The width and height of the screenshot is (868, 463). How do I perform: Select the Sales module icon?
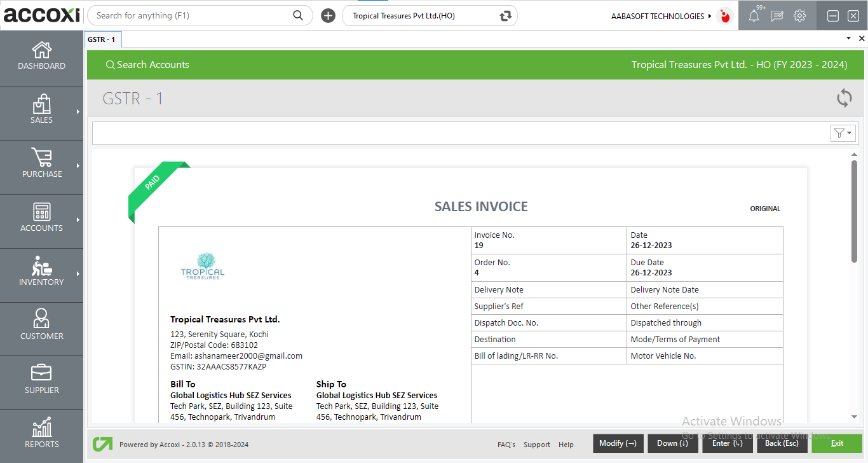pyautogui.click(x=41, y=111)
